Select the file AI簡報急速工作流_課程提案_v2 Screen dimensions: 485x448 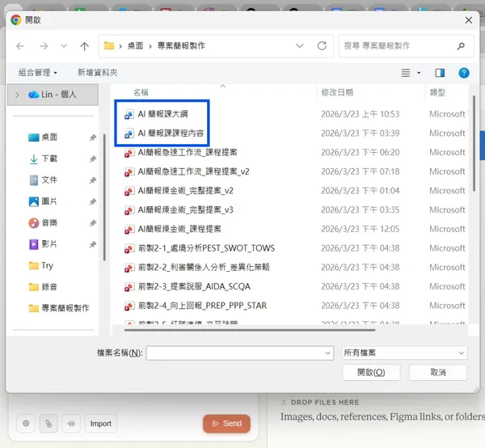(194, 171)
